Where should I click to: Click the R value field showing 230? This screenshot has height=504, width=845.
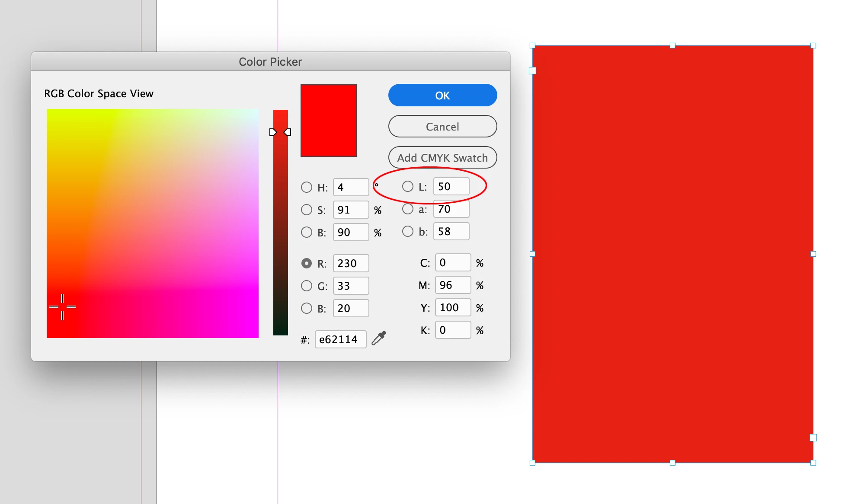click(x=351, y=263)
